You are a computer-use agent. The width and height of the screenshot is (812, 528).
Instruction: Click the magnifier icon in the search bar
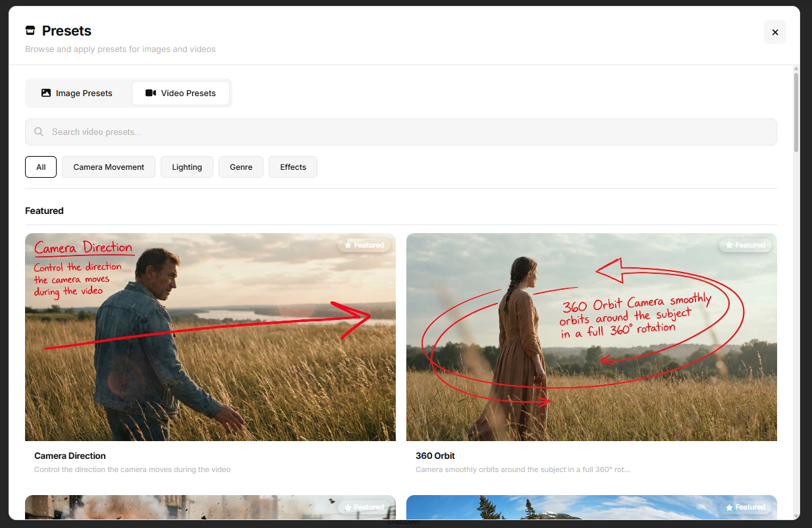point(39,132)
